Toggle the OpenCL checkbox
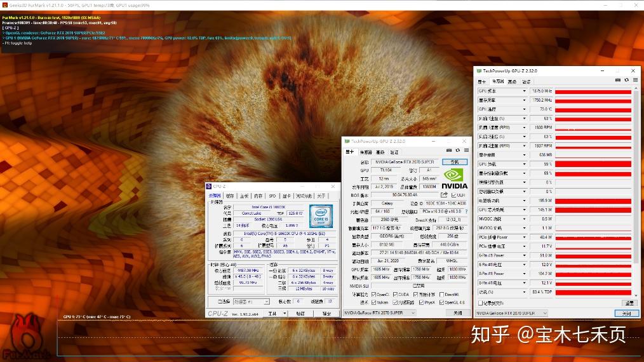 click(373, 295)
